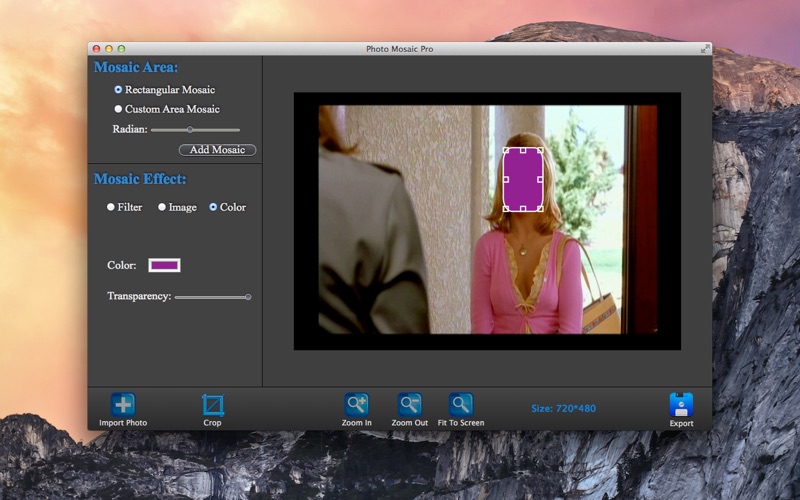
Task: Click the Import Photo icon
Action: click(x=122, y=405)
